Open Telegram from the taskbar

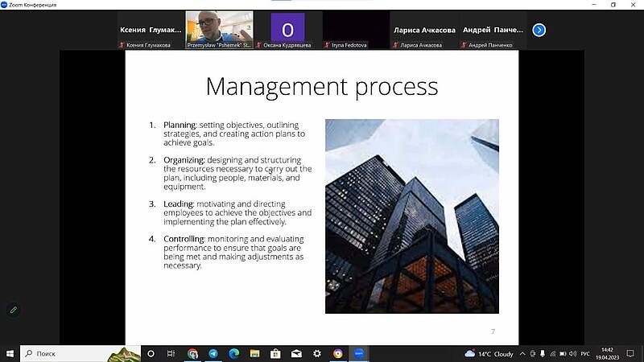(213, 353)
